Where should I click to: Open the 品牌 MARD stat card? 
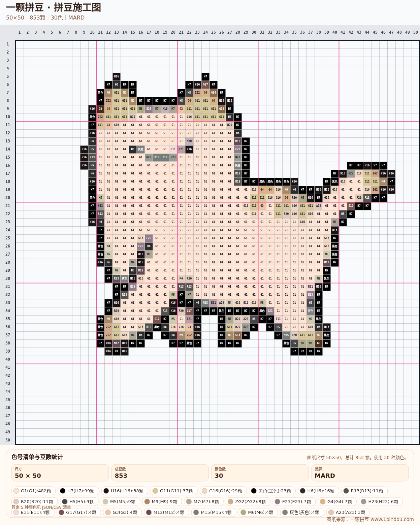point(360,473)
